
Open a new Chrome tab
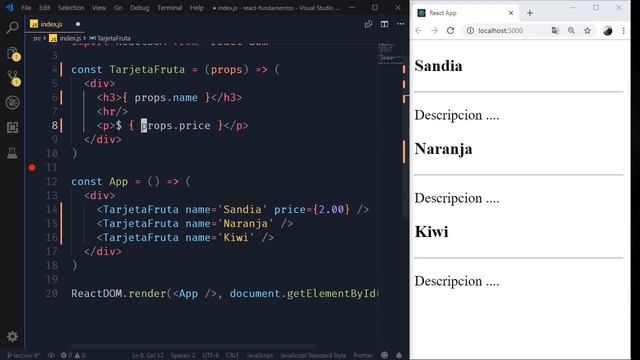pos(530,13)
